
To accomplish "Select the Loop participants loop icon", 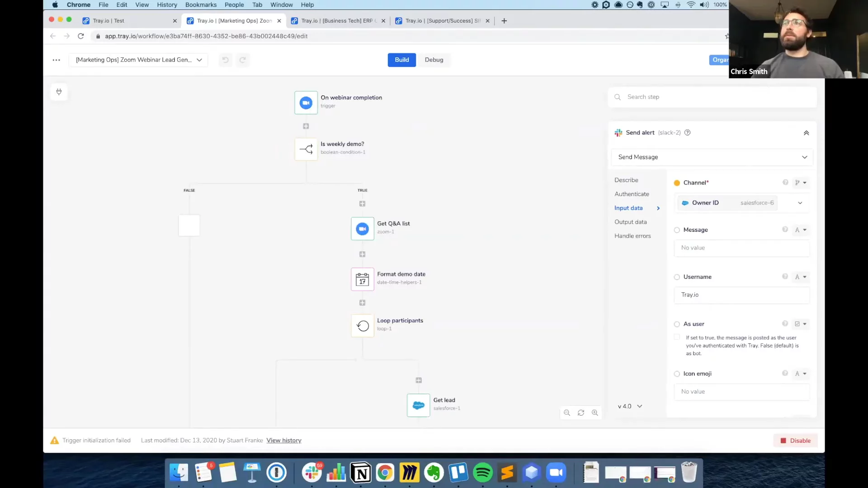I will [x=362, y=326].
